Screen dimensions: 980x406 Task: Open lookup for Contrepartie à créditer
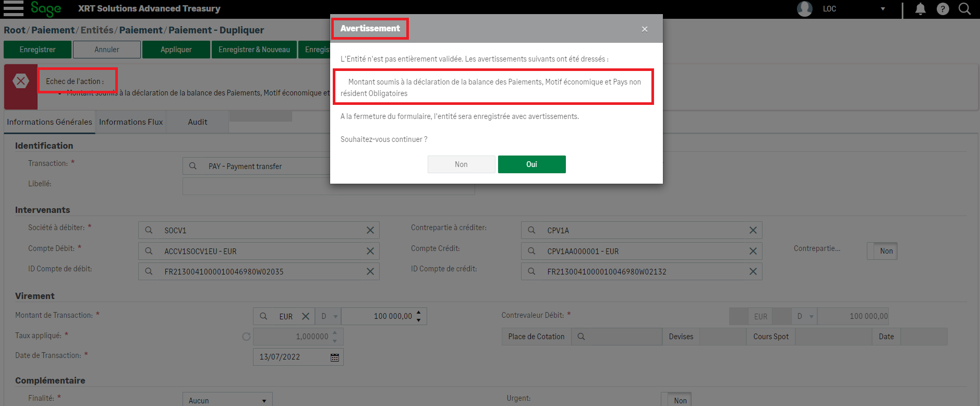click(x=531, y=230)
